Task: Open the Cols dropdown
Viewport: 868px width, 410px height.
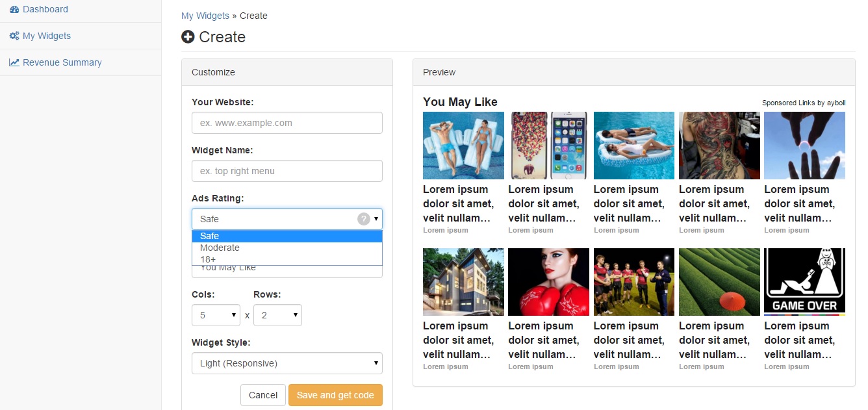Action: 216,315
